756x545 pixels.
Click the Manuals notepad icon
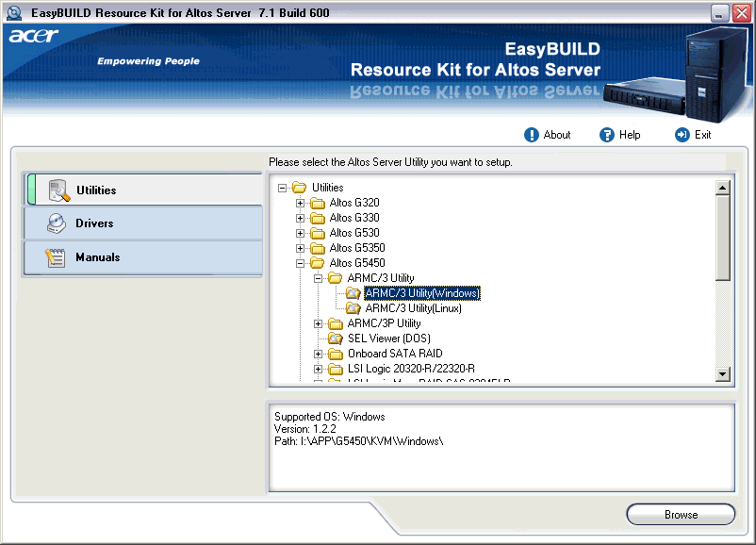[x=55, y=257]
